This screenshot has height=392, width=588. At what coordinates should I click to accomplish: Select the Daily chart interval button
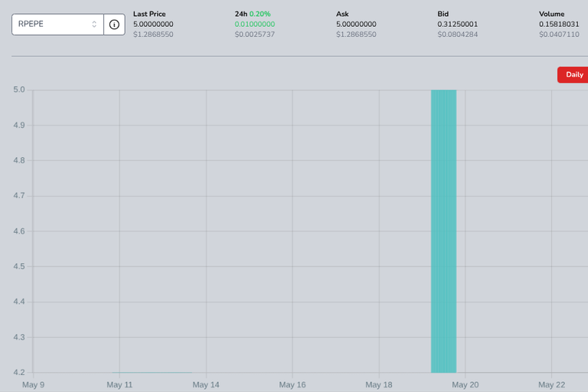(x=574, y=75)
